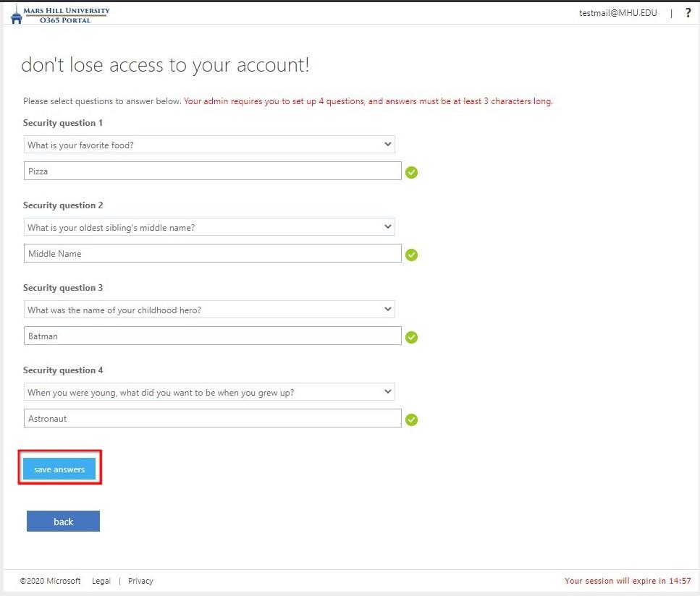Image resolution: width=700 pixels, height=596 pixels.
Task: Click the testmail@MHU.EDU account name
Action: [617, 12]
